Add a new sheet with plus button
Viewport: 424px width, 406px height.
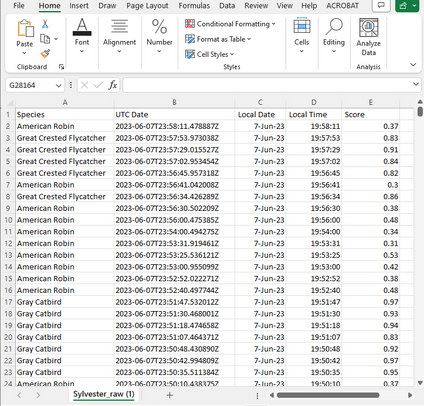pyautogui.click(x=170, y=395)
